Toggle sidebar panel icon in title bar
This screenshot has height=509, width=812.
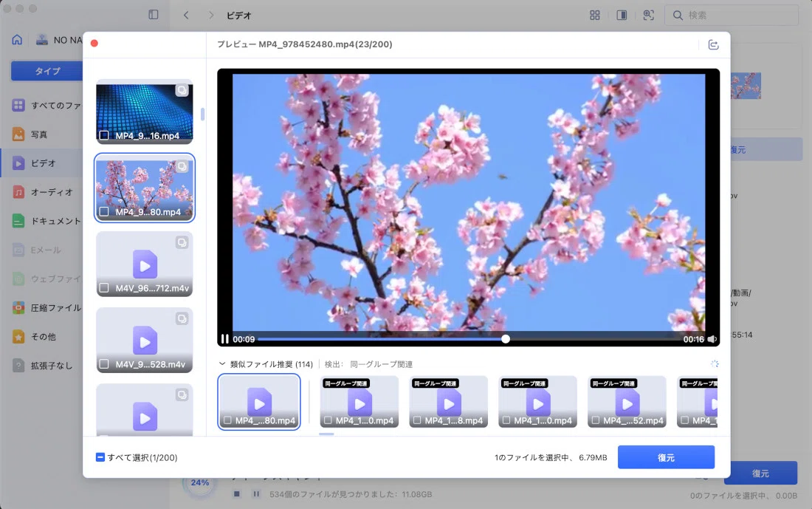(154, 15)
